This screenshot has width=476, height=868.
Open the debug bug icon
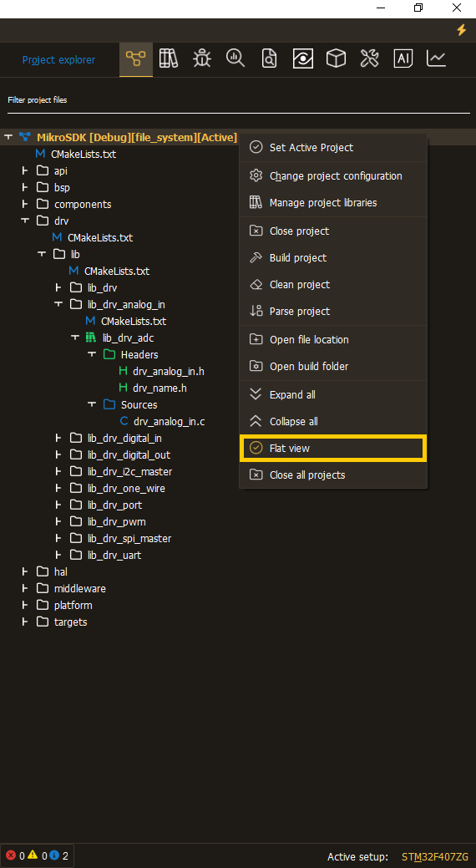click(x=202, y=58)
